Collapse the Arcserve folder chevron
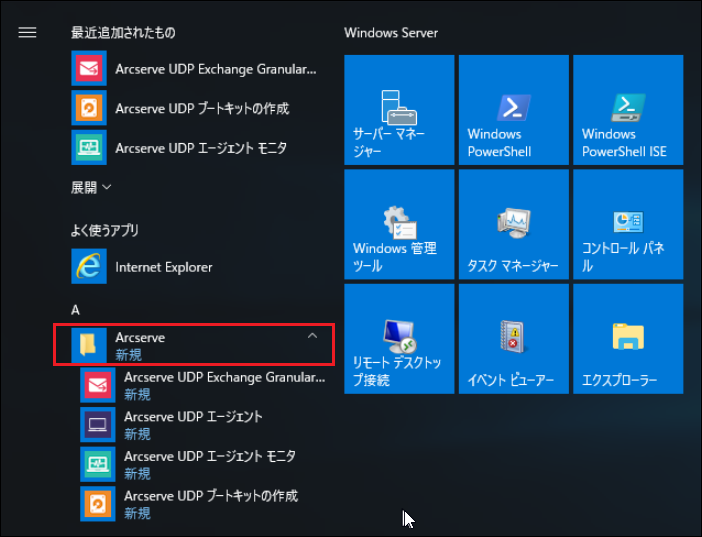The width and height of the screenshot is (702, 537). (x=312, y=335)
